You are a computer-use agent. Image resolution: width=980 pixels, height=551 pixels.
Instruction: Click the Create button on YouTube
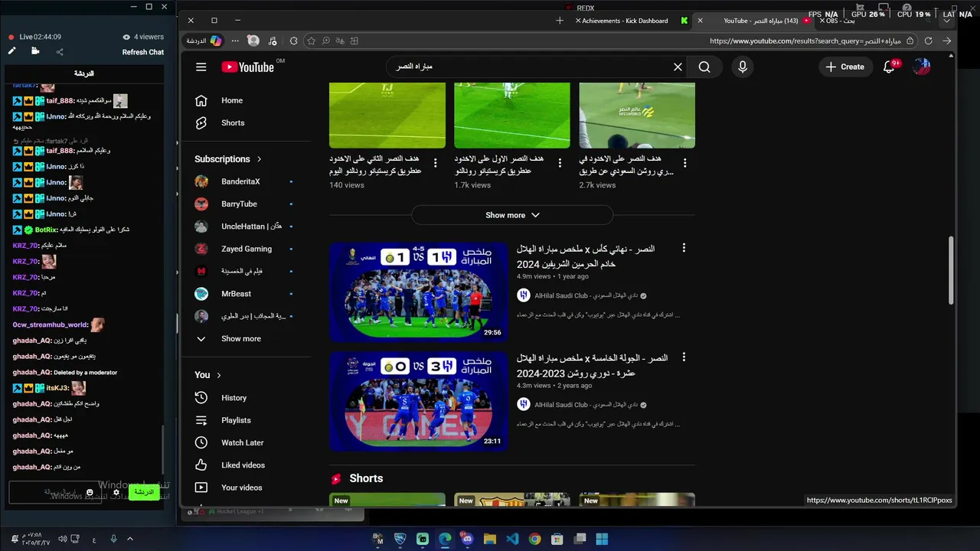844,67
